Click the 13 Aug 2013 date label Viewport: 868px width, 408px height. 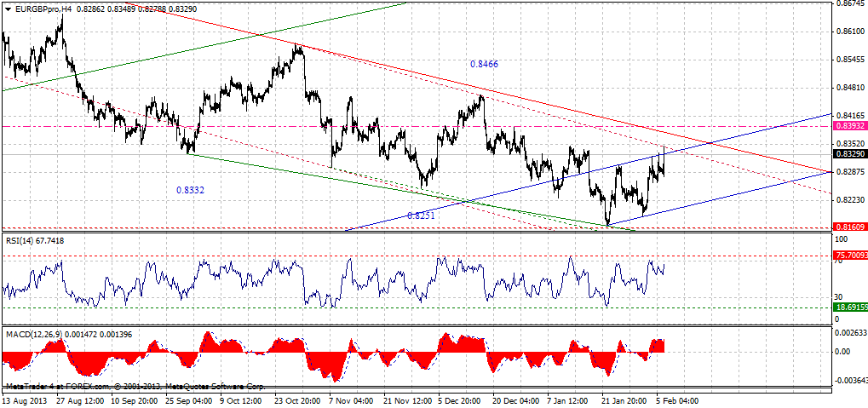click(25, 400)
